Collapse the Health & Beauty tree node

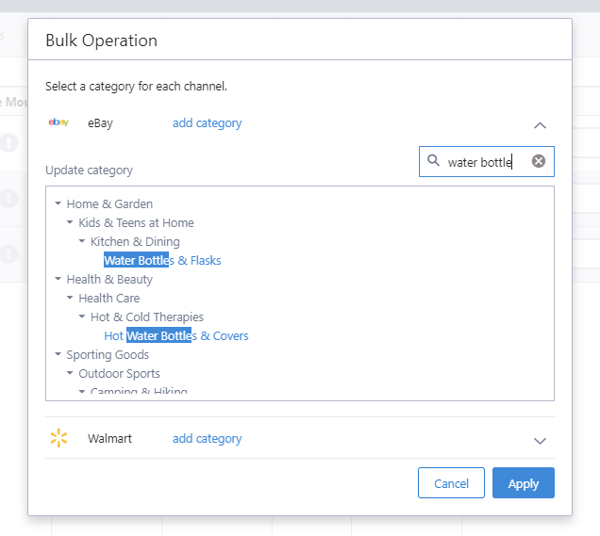tap(58, 280)
